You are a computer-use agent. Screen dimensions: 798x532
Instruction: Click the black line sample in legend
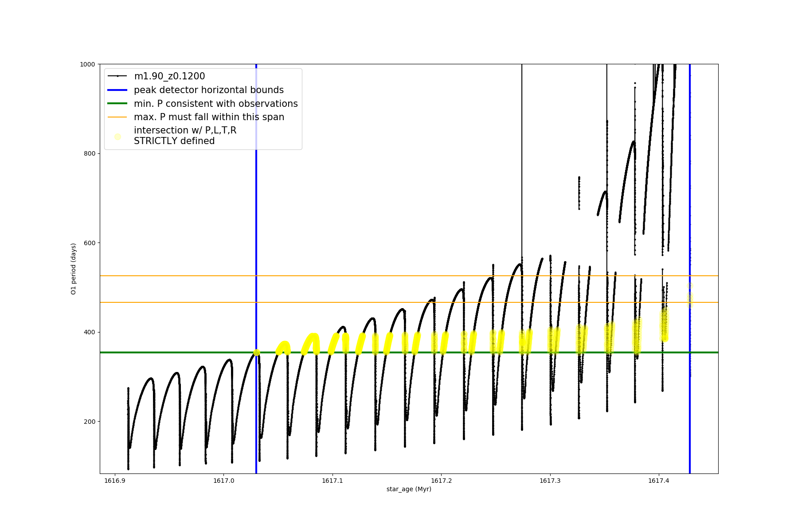117,76
